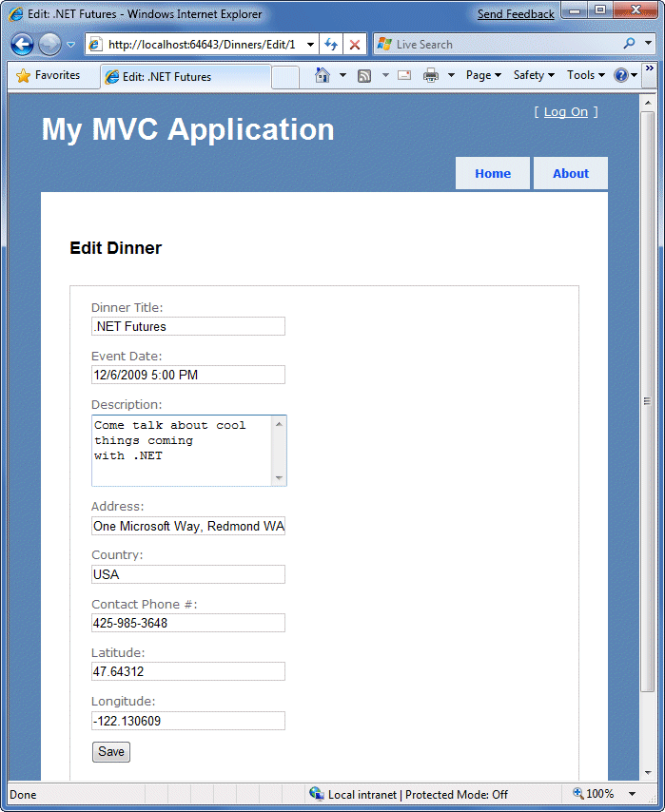Image resolution: width=665 pixels, height=812 pixels.
Task: Open the zoom level dropdown arrow
Action: pos(632,793)
